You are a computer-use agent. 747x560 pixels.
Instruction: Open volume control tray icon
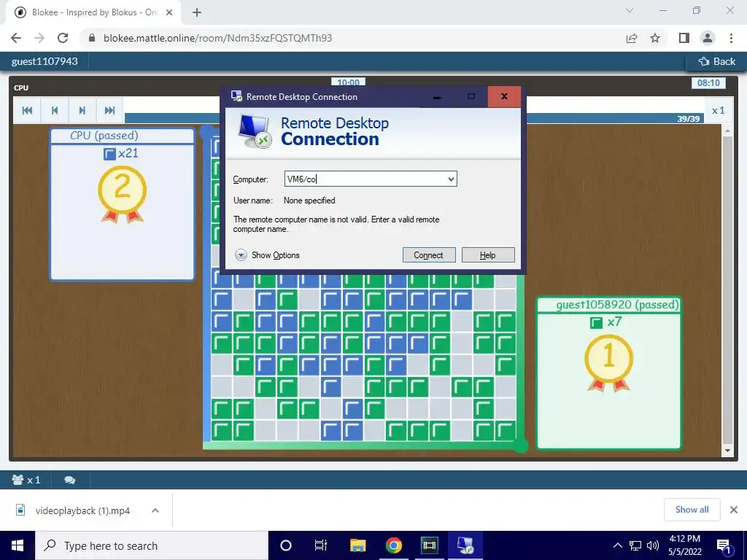653,545
